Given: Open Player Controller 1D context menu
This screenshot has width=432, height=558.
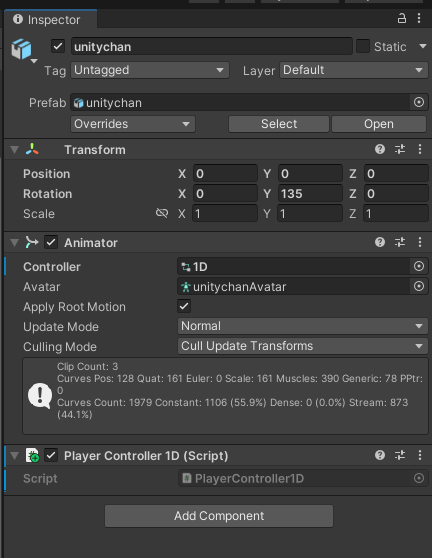Looking at the screenshot, I should point(420,455).
